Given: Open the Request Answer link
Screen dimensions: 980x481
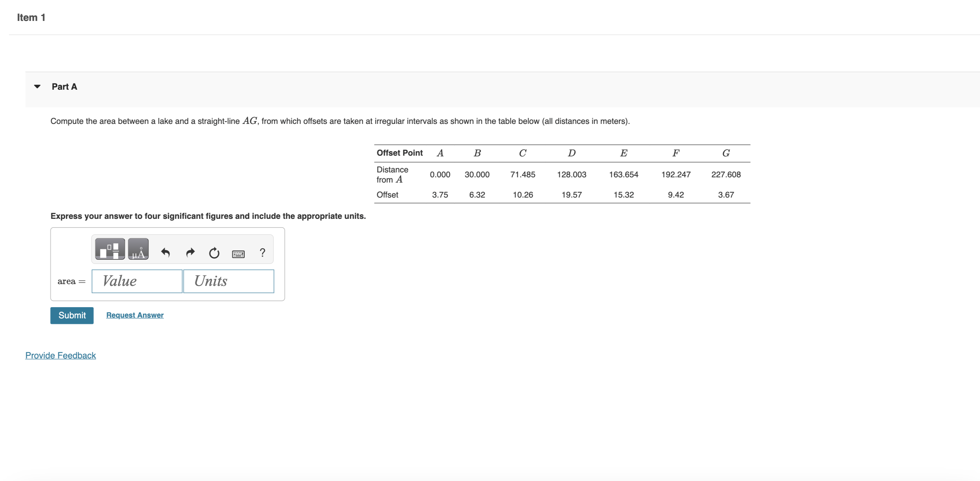Looking at the screenshot, I should (x=134, y=315).
